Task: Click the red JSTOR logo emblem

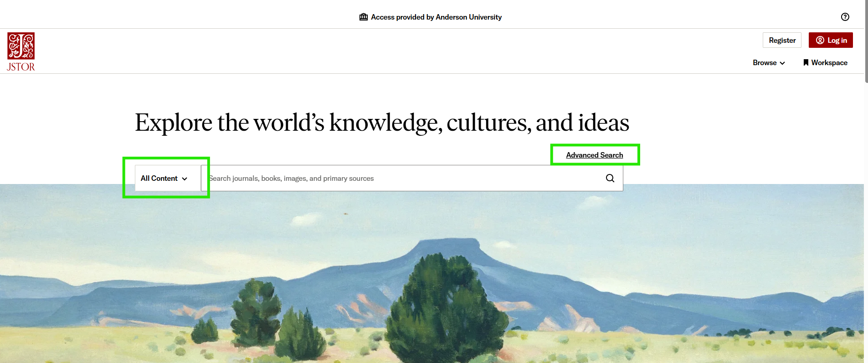Action: [x=21, y=46]
